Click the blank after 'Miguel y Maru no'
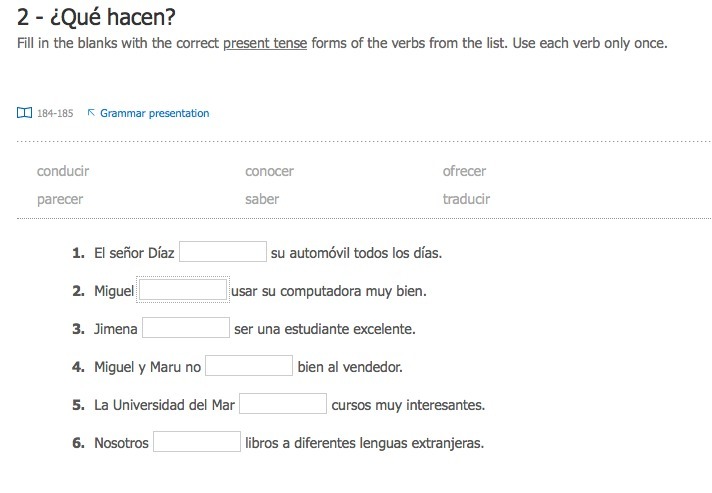Screen dimensions: 712x493 249,366
